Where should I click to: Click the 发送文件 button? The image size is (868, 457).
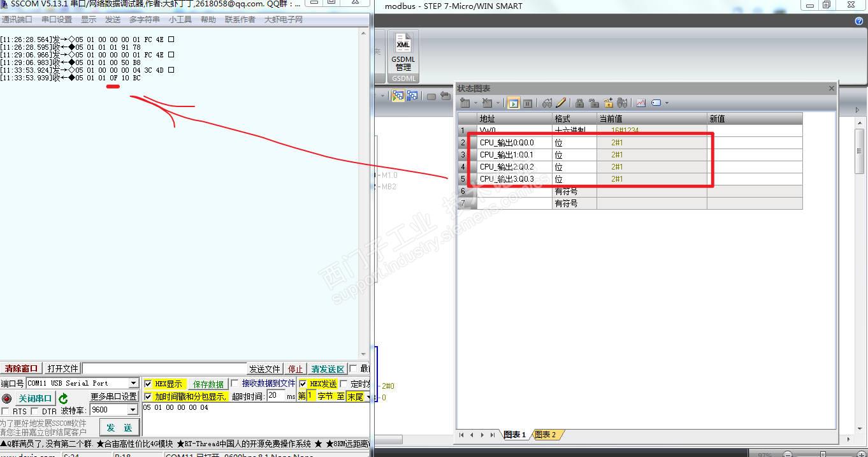tap(264, 369)
